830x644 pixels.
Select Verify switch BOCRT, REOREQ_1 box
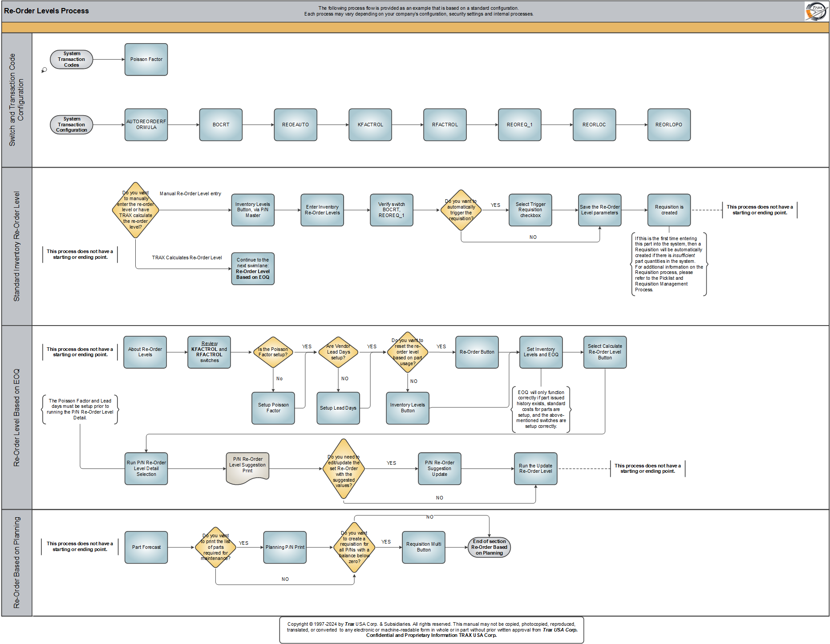(392, 210)
